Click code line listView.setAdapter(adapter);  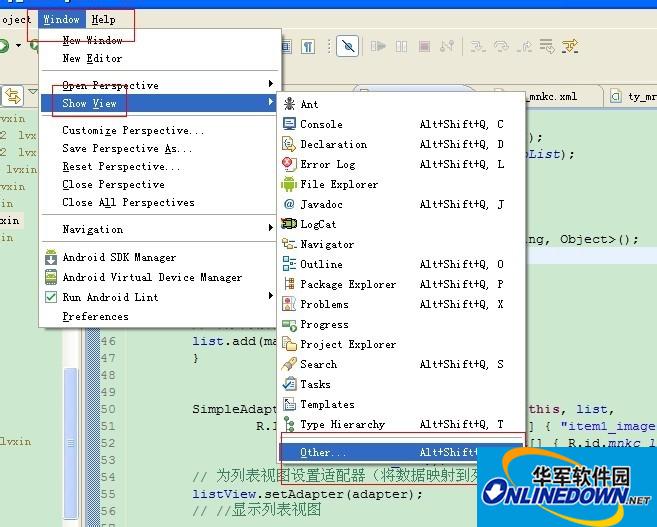pyautogui.click(x=308, y=494)
